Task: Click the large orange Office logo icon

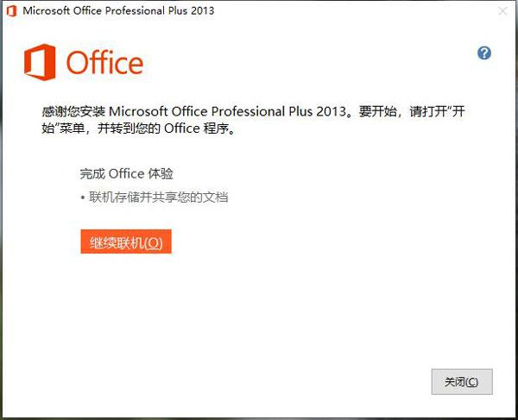Action: (40, 62)
